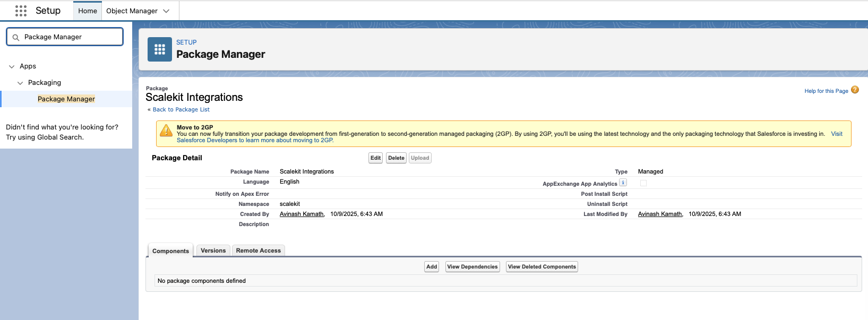
Task: Click the Setup app name label
Action: [48, 11]
